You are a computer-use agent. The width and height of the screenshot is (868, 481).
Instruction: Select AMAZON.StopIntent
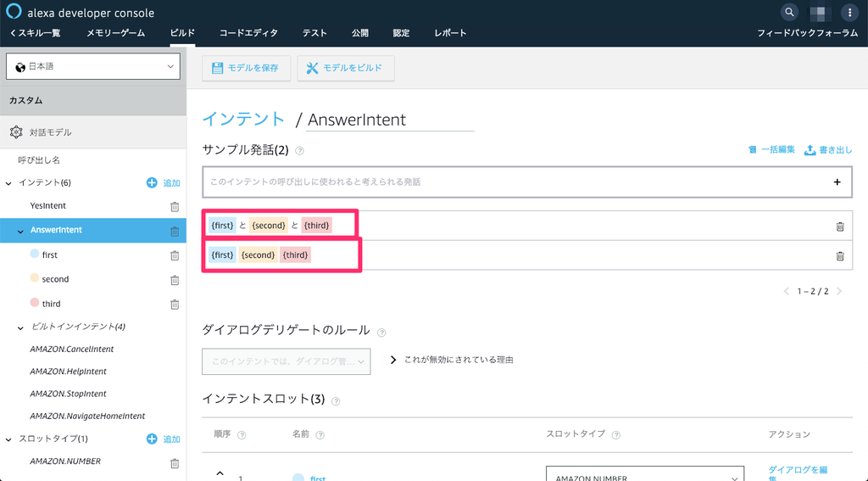click(68, 394)
